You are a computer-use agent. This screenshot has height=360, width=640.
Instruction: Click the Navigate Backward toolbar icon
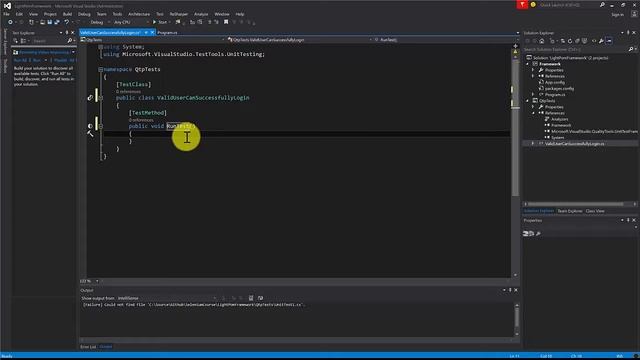pyautogui.click(x=10, y=22)
